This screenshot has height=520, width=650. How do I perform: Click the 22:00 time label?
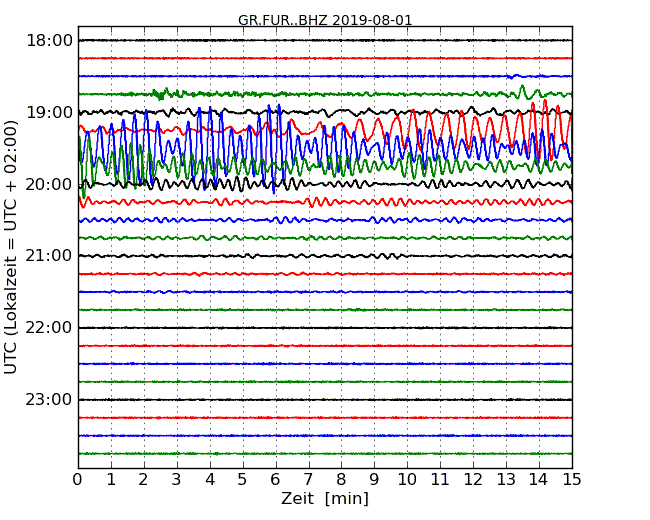(x=49, y=328)
